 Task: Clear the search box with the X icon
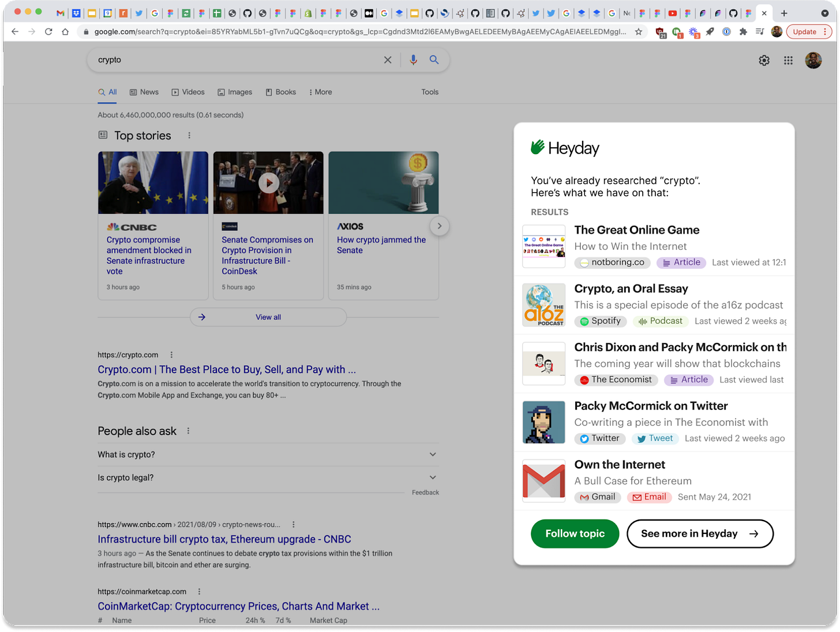pyautogui.click(x=388, y=60)
